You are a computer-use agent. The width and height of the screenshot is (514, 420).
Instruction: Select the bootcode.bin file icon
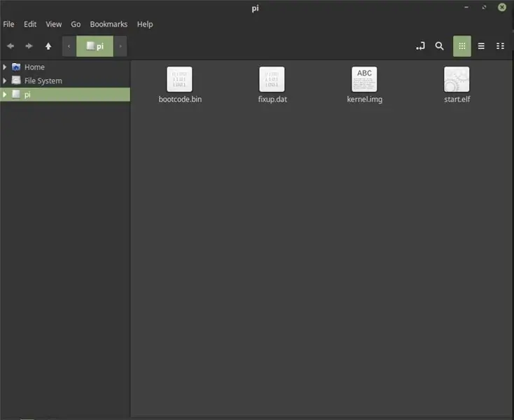[x=179, y=79]
